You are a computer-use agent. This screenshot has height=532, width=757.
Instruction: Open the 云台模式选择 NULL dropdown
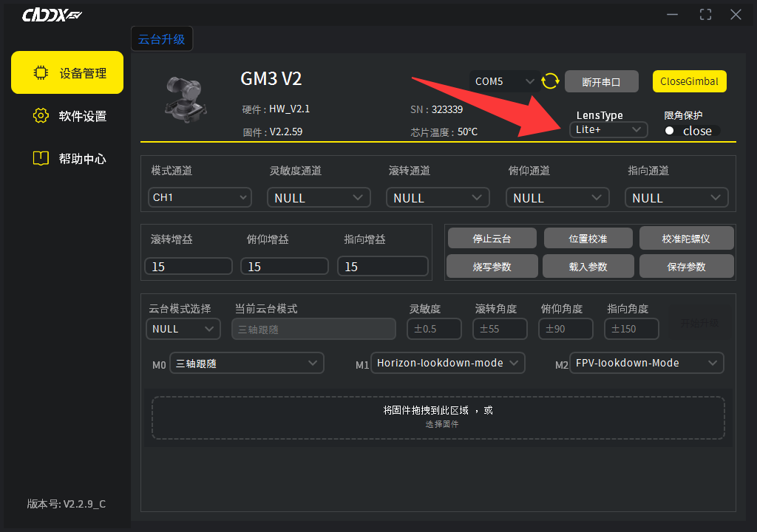tap(183, 329)
